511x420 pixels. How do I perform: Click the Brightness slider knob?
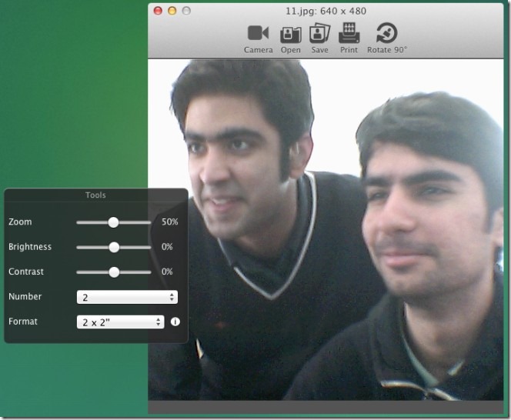pos(114,248)
